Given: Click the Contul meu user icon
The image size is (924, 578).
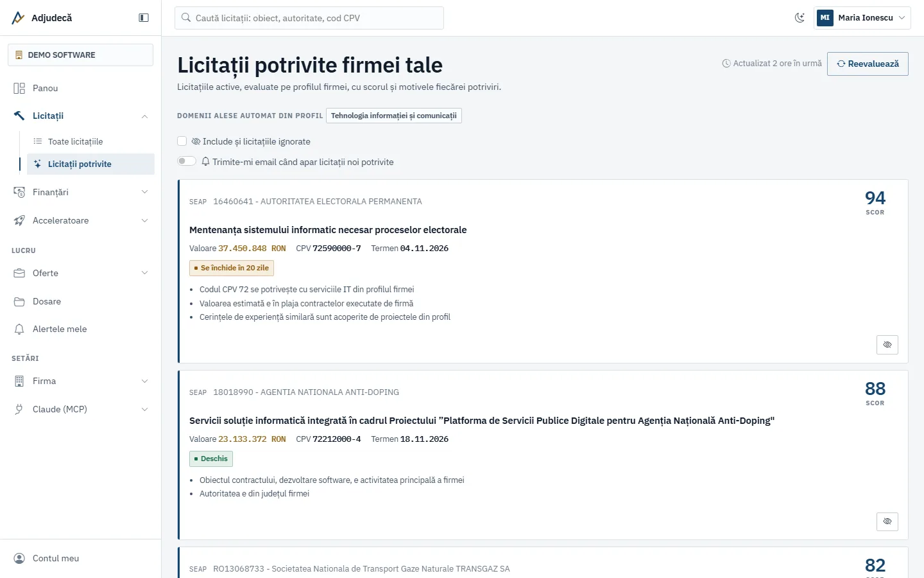Looking at the screenshot, I should click(19, 558).
